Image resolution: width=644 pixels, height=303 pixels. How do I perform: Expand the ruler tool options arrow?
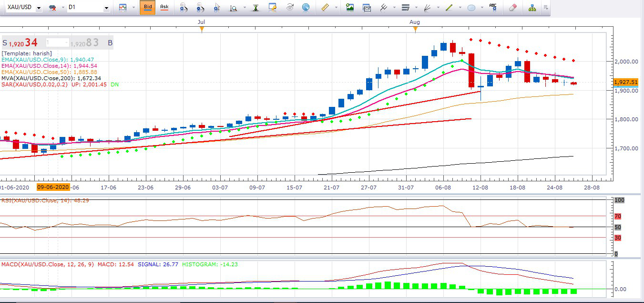tap(336, 8)
